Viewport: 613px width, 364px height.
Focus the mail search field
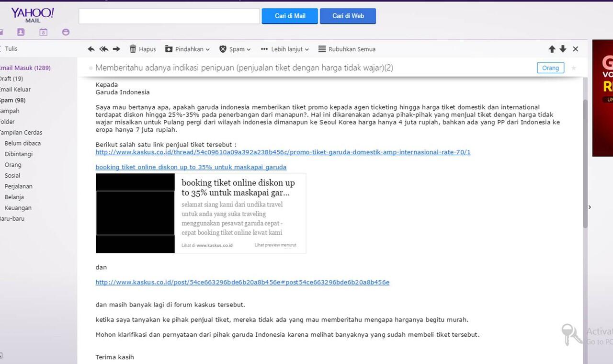(169, 16)
